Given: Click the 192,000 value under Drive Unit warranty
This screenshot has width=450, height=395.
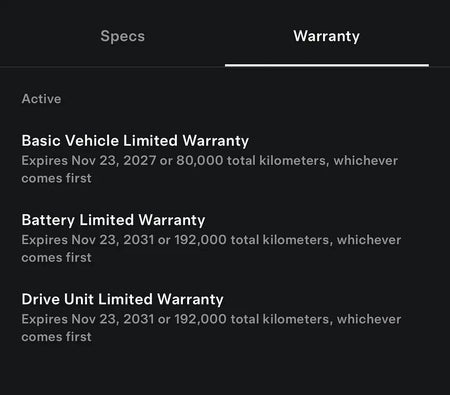Looking at the screenshot, I should [x=200, y=319].
